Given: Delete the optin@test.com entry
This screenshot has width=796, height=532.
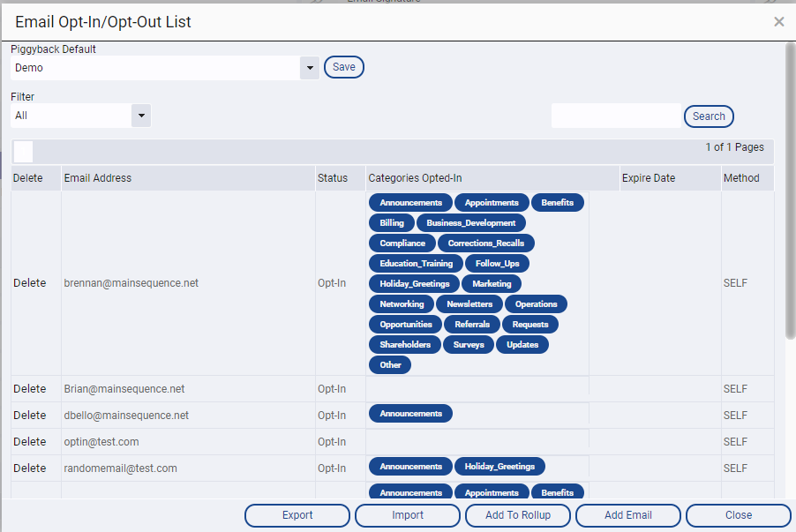Looking at the screenshot, I should (29, 442).
